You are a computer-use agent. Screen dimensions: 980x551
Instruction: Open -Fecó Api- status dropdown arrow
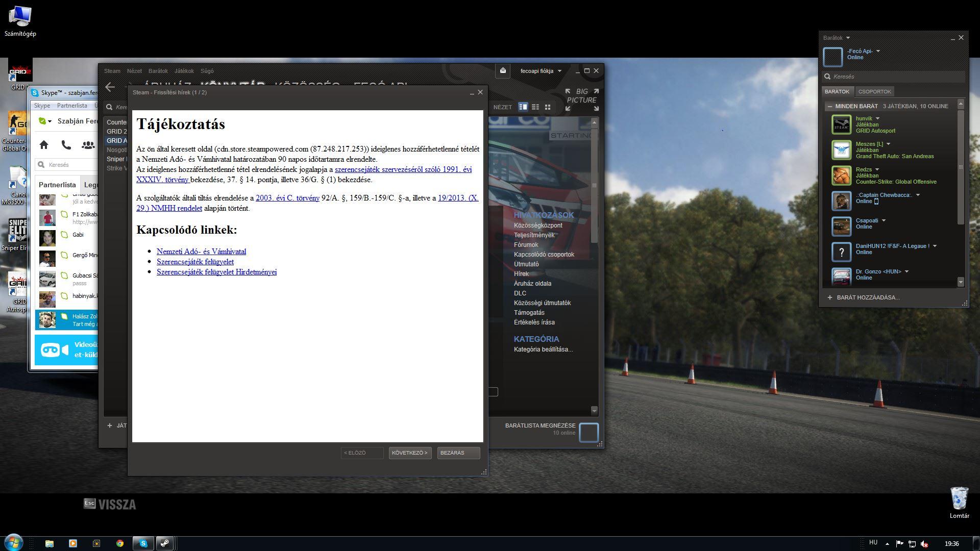point(878,51)
